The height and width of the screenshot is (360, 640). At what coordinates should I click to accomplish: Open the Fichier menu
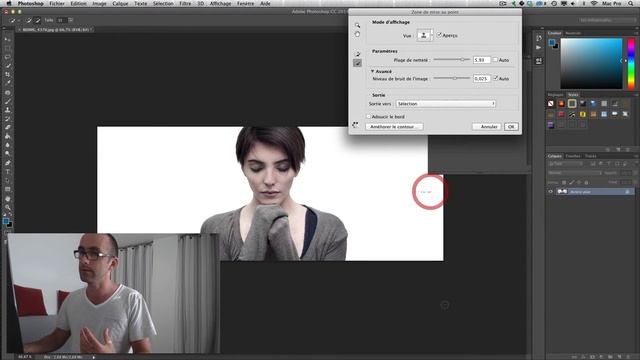pos(57,3)
